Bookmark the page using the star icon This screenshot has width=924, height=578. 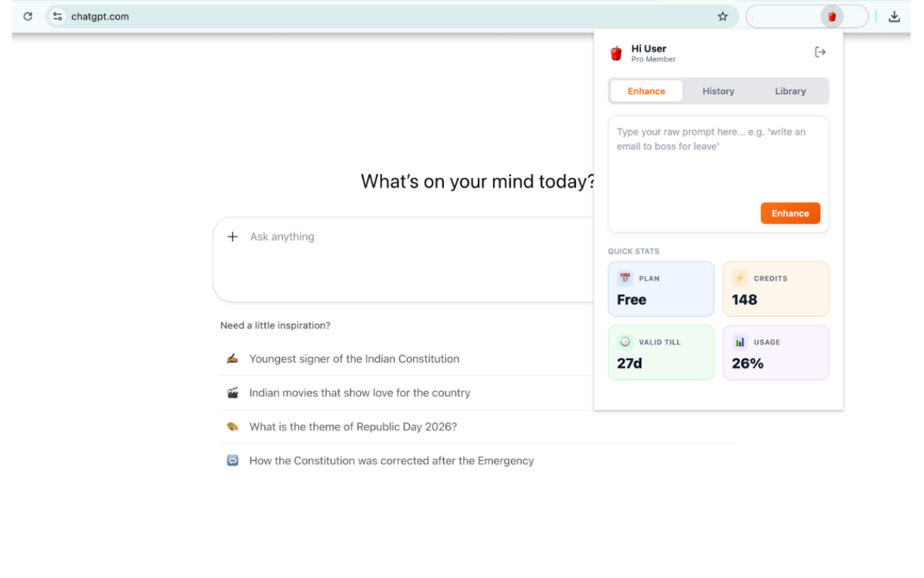point(723,16)
